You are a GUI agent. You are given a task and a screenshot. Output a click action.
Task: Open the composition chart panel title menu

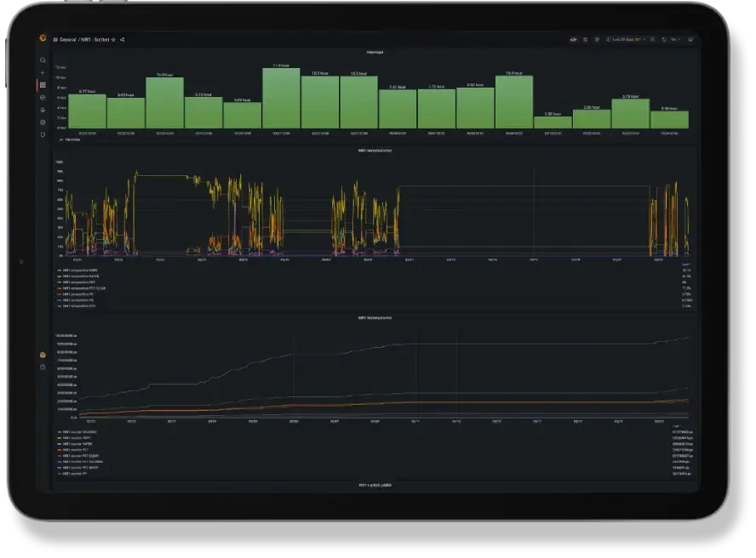pos(375,151)
